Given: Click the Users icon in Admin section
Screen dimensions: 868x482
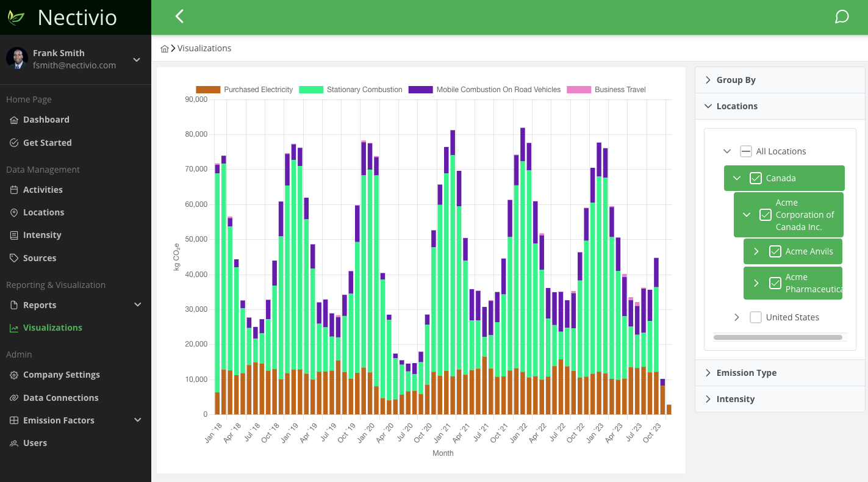Looking at the screenshot, I should (13, 442).
